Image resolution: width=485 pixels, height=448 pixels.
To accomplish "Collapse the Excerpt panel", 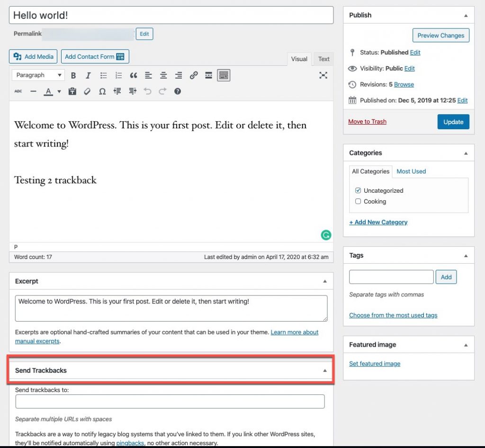I will coord(325,281).
